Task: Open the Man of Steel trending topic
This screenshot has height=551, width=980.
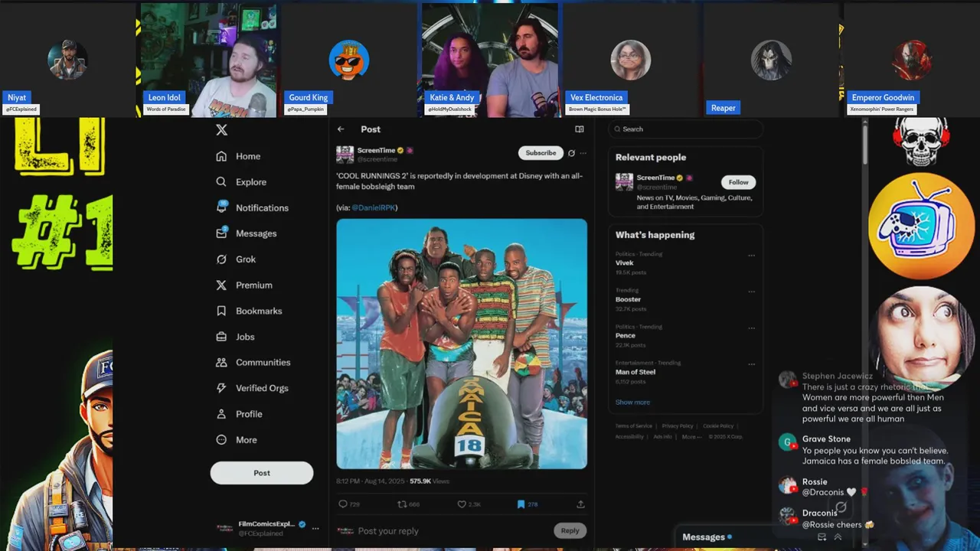Action: [x=635, y=372]
